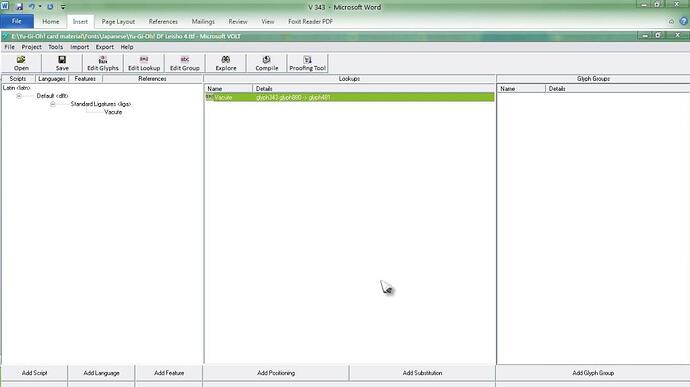Click Glyph Groups Name column header
This screenshot has width=690, height=387.
(521, 88)
